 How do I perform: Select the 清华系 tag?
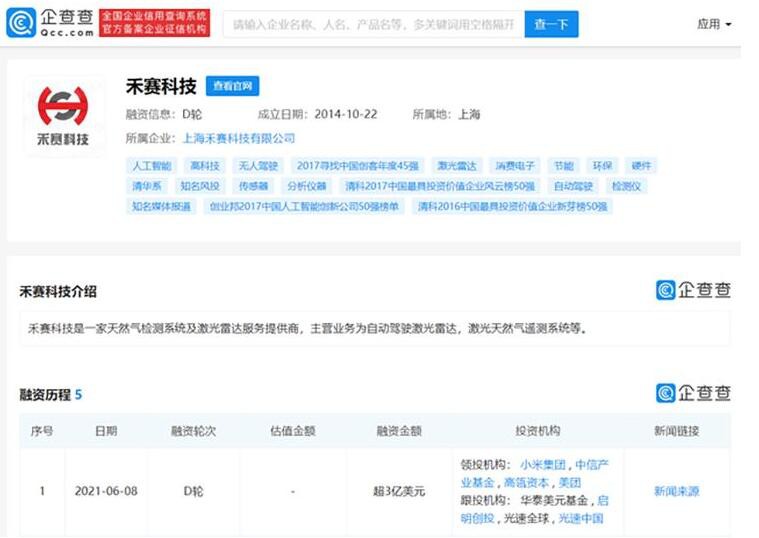[147, 186]
